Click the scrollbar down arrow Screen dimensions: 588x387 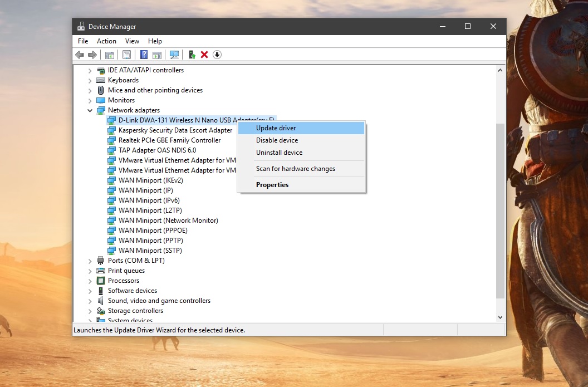pos(500,317)
